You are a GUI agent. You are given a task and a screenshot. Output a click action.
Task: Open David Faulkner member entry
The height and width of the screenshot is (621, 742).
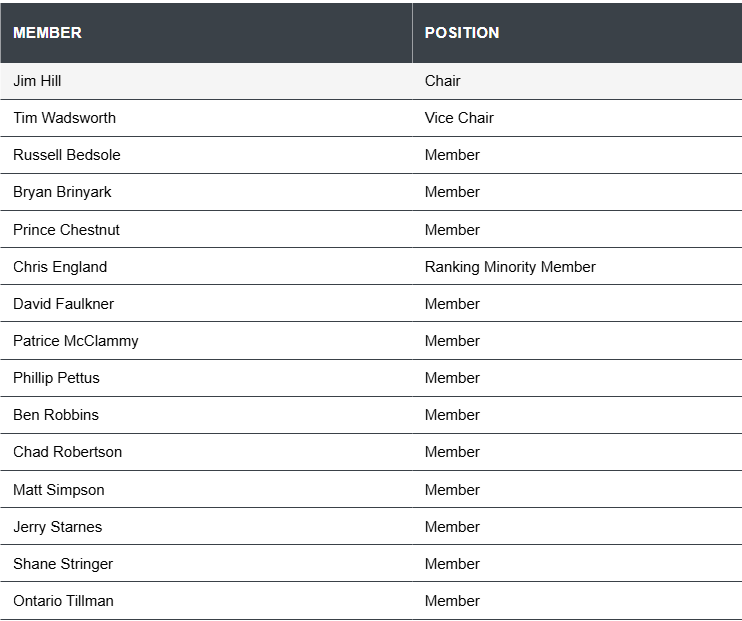click(63, 304)
